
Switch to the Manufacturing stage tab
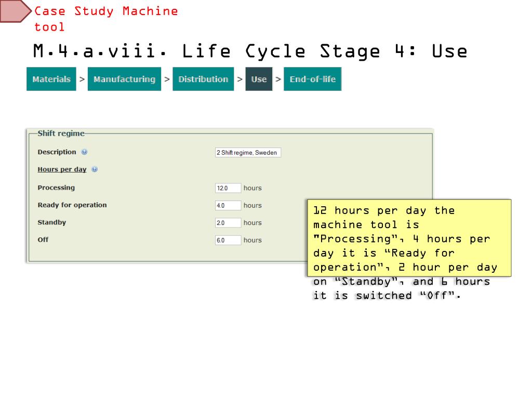coord(124,79)
